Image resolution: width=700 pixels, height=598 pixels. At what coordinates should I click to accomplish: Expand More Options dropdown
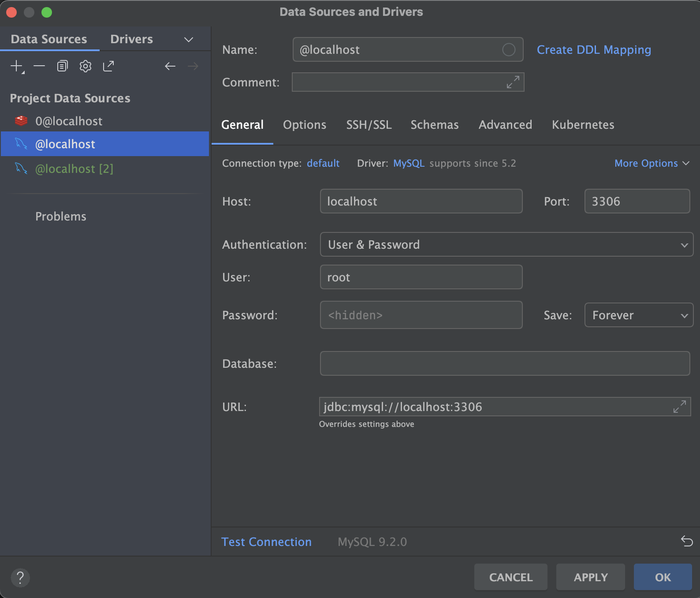pyautogui.click(x=652, y=163)
